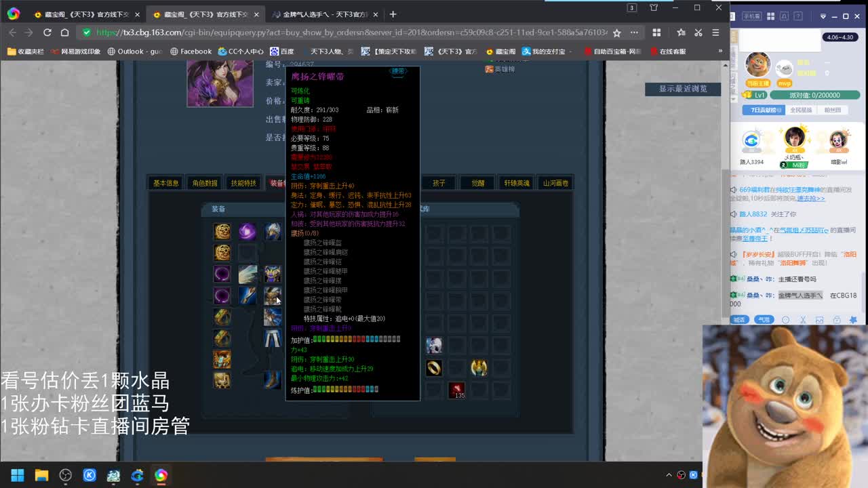Open the 至尊帝王 link in chat
This screenshot has height=488, width=868.
click(755, 239)
